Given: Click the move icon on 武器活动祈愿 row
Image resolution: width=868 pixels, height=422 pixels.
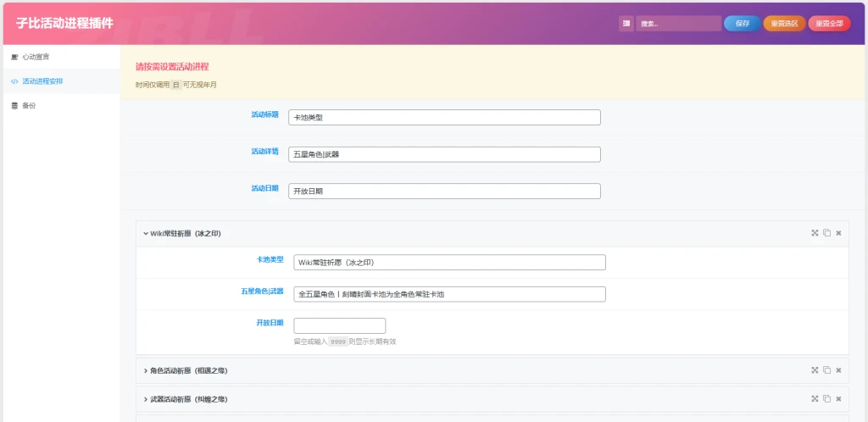Looking at the screenshot, I should pyautogui.click(x=815, y=398).
